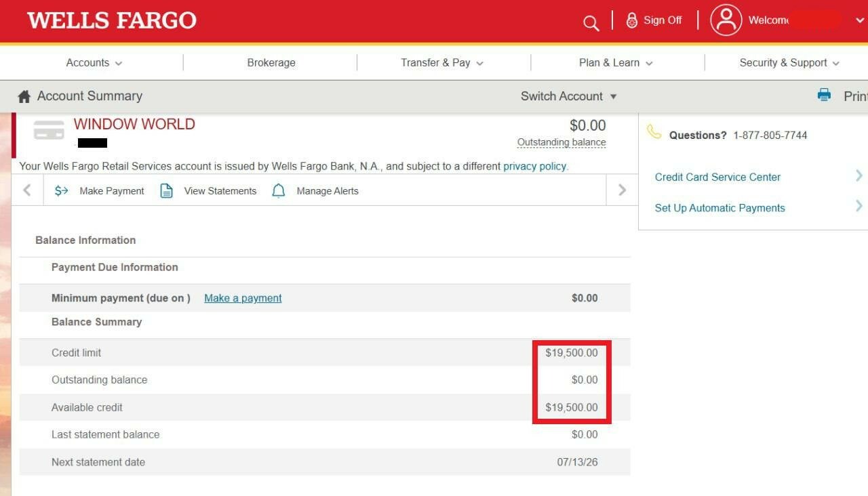Open the WINDOW WORLD account link
The image size is (868, 496).
click(134, 124)
